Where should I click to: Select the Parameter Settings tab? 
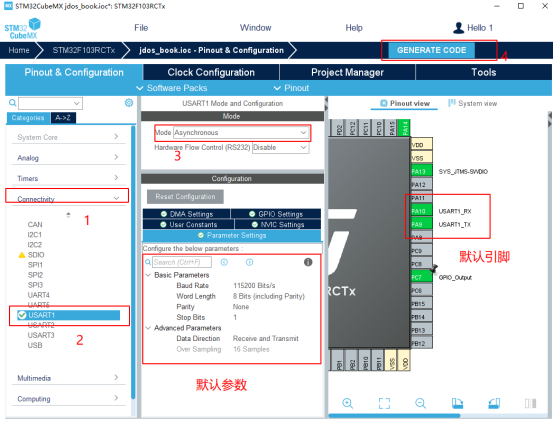232,235
